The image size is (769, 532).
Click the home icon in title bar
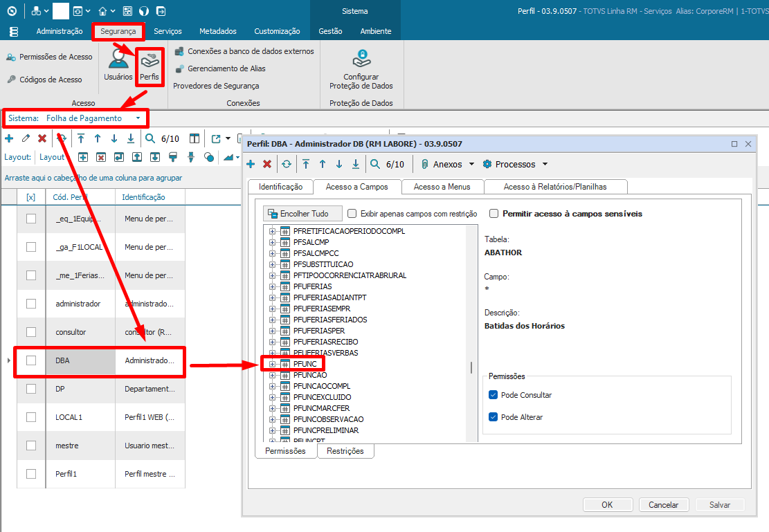[102, 11]
